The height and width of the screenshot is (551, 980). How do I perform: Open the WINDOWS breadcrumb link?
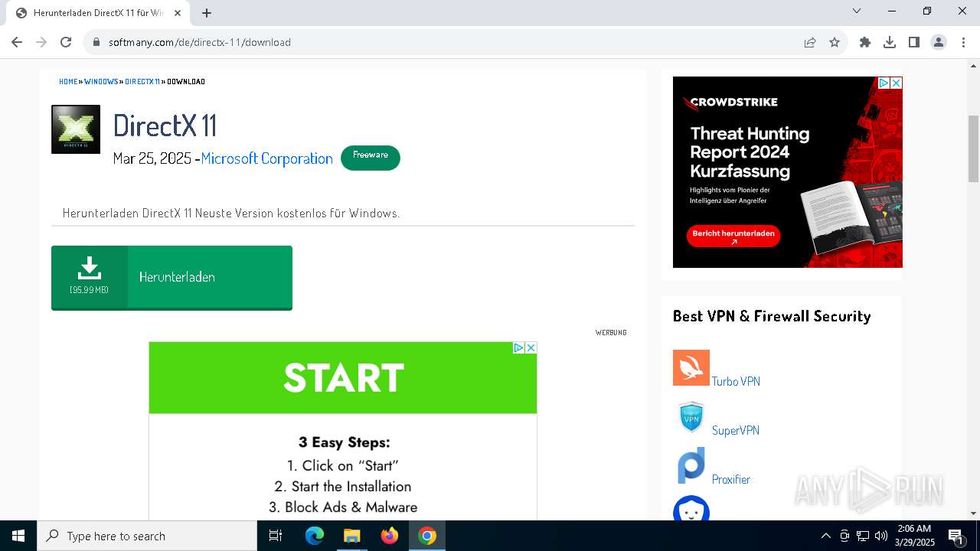[101, 81]
